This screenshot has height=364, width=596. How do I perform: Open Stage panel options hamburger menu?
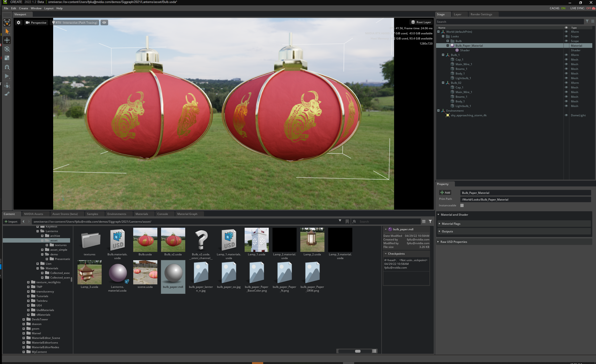click(x=593, y=22)
